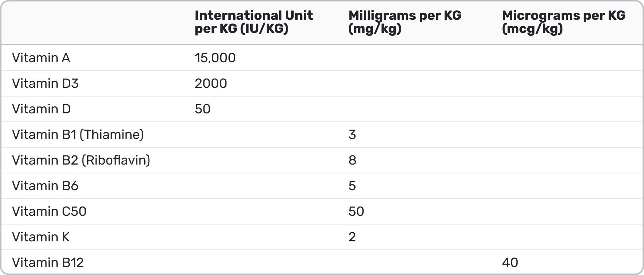Viewport: 644px width, 275px height.
Task: Select the Vitamin C50 row label
Action: [x=49, y=211]
